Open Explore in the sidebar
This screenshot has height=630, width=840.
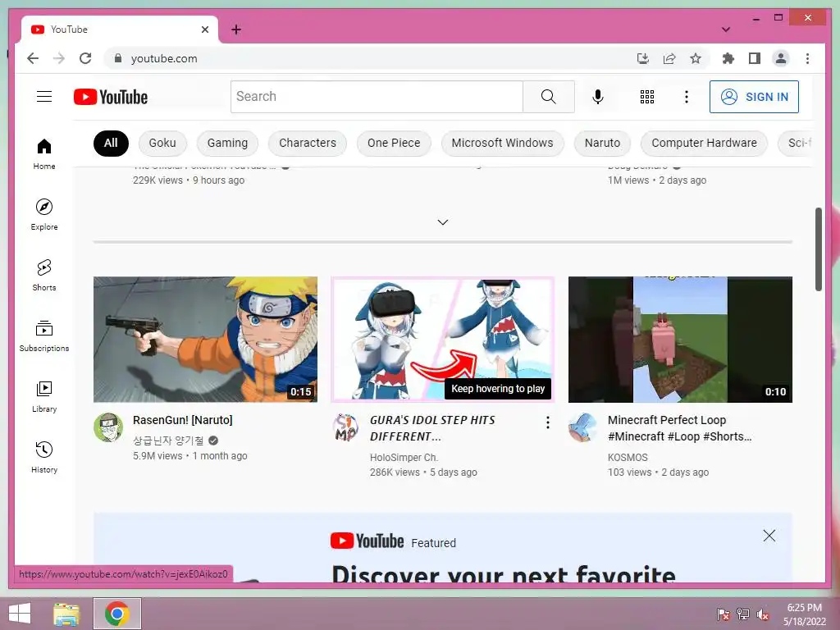[x=44, y=215]
